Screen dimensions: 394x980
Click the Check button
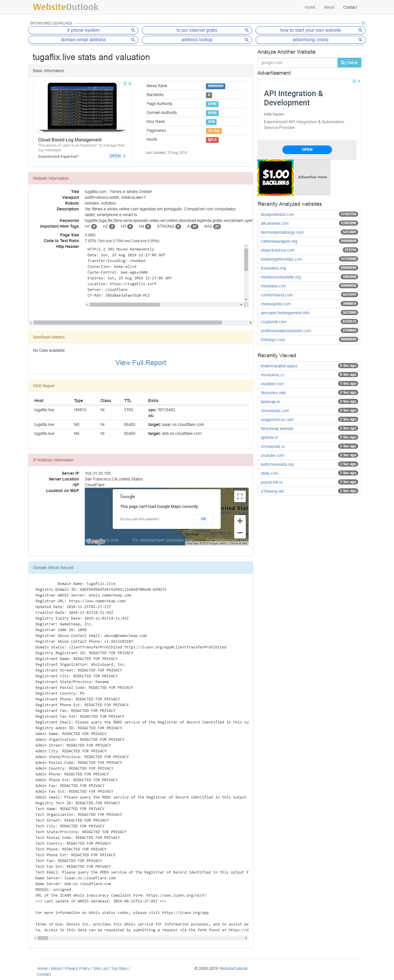(x=349, y=63)
